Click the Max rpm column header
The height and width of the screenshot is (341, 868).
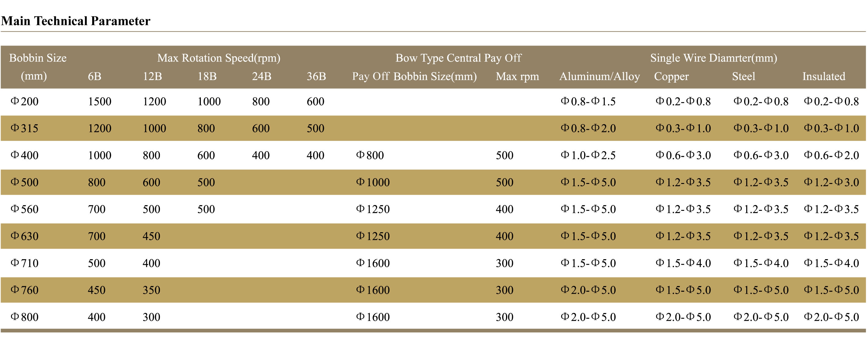pyautogui.click(x=517, y=77)
